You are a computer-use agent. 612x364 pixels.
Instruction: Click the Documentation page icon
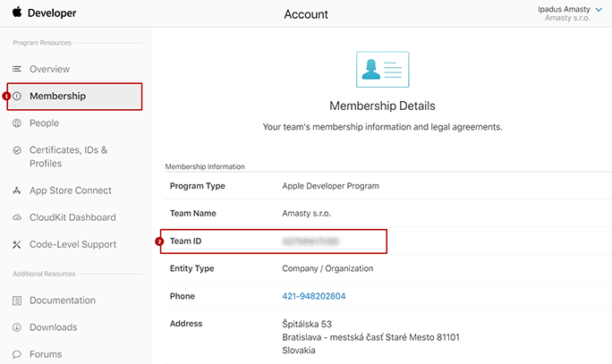pyautogui.click(x=17, y=301)
